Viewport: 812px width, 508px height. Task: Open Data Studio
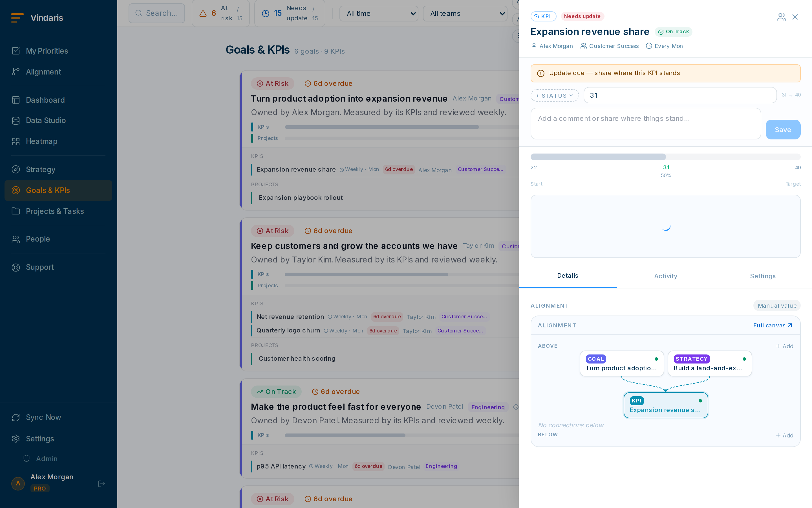[x=58, y=121]
